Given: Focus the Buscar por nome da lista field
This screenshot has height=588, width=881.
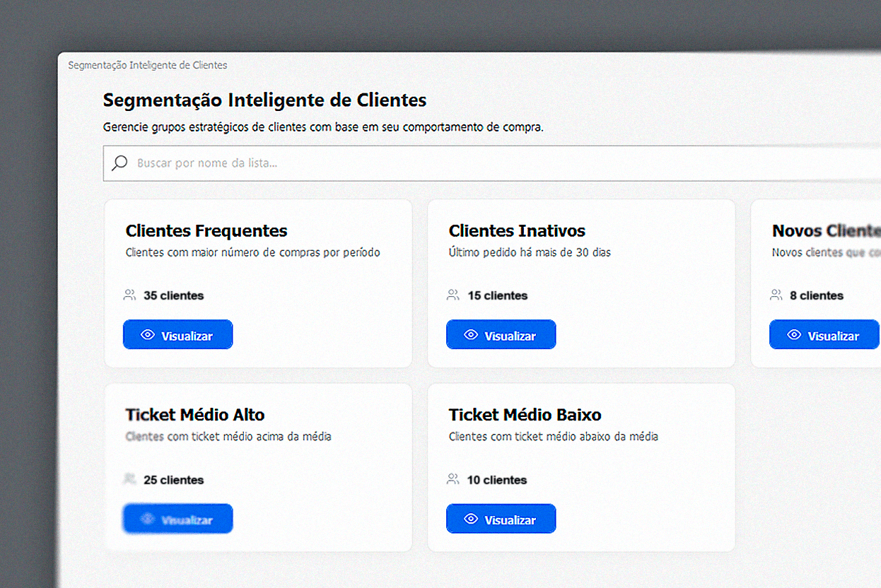Looking at the screenshot, I should 492,163.
